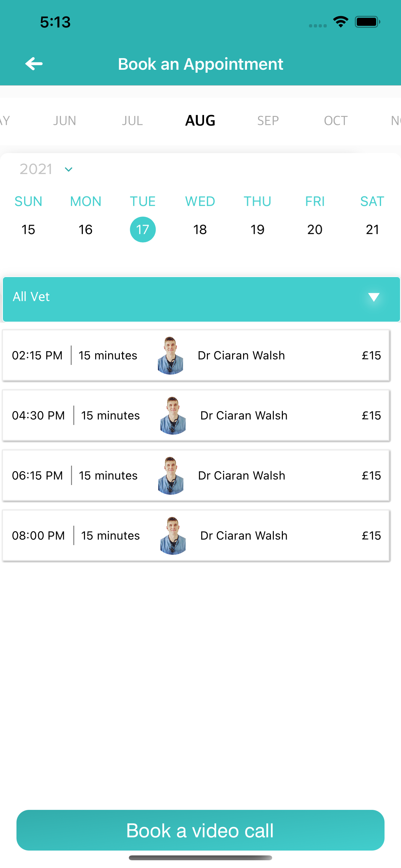
Task: Pick the 02:15 PM appointment slot
Action: [x=196, y=356]
